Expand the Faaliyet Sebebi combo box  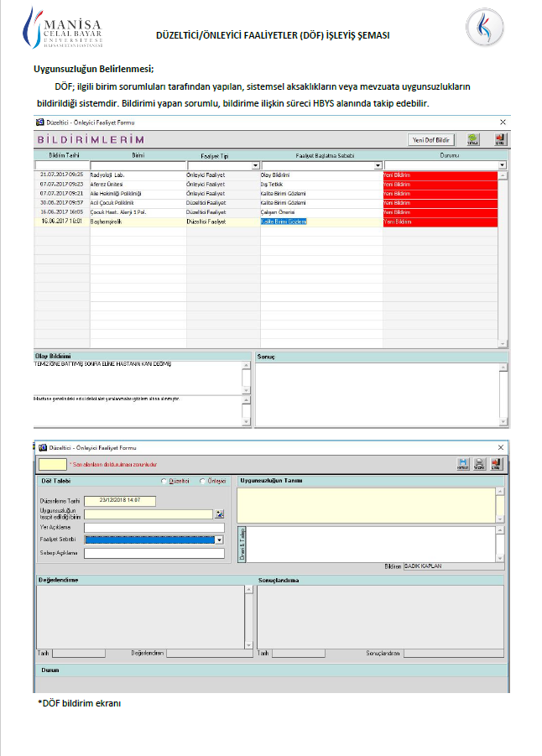pyautogui.click(x=220, y=540)
